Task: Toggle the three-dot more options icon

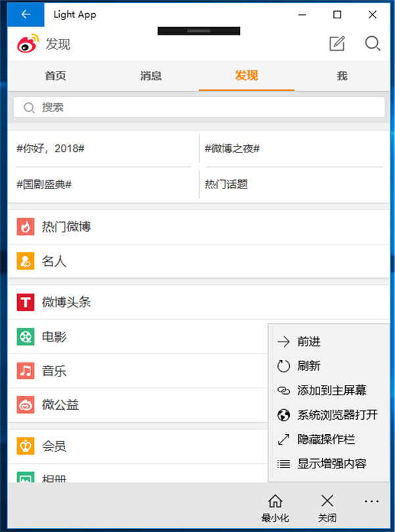Action: click(371, 501)
